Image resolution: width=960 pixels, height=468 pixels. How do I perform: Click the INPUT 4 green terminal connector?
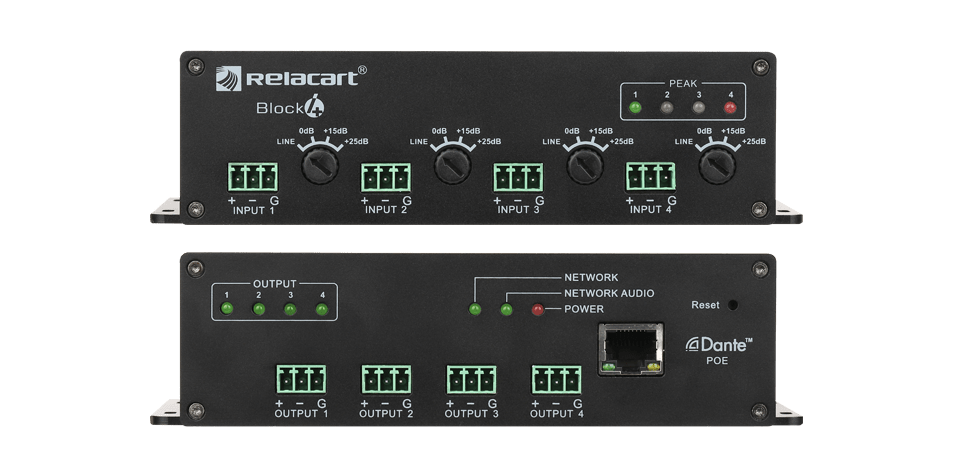[651, 177]
